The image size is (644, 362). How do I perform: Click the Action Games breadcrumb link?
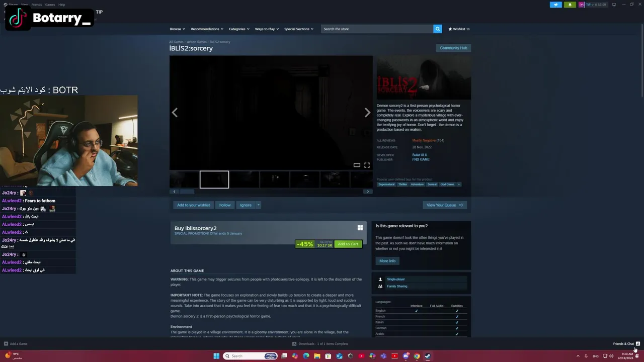pos(197,42)
